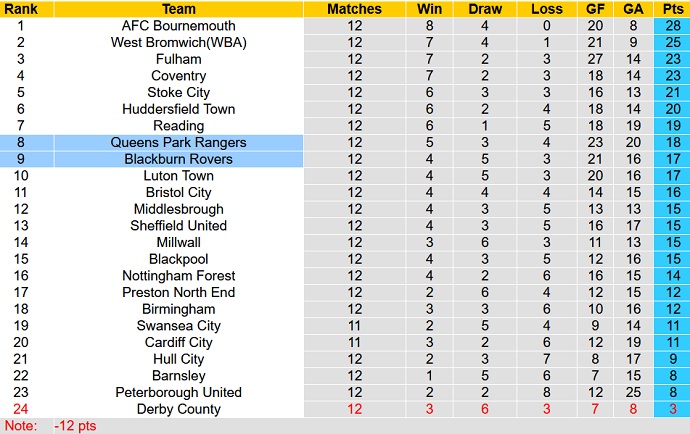
Task: Click the Matches column header
Action: (354, 9)
